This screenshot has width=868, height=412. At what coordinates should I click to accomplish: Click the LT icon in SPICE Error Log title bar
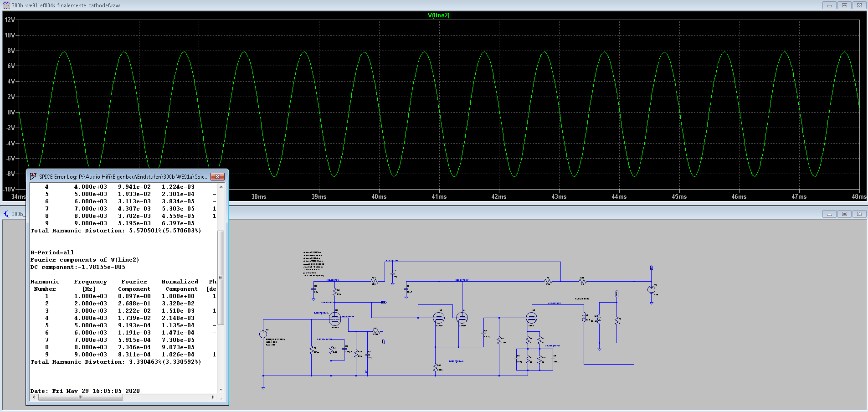click(33, 176)
